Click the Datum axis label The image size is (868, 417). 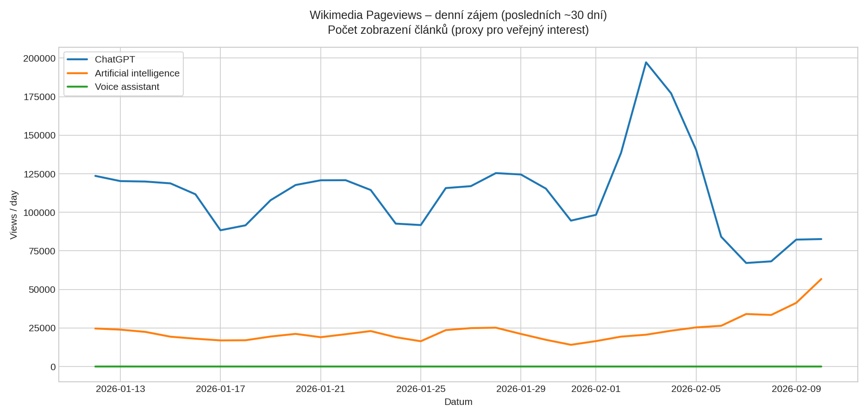(x=458, y=402)
